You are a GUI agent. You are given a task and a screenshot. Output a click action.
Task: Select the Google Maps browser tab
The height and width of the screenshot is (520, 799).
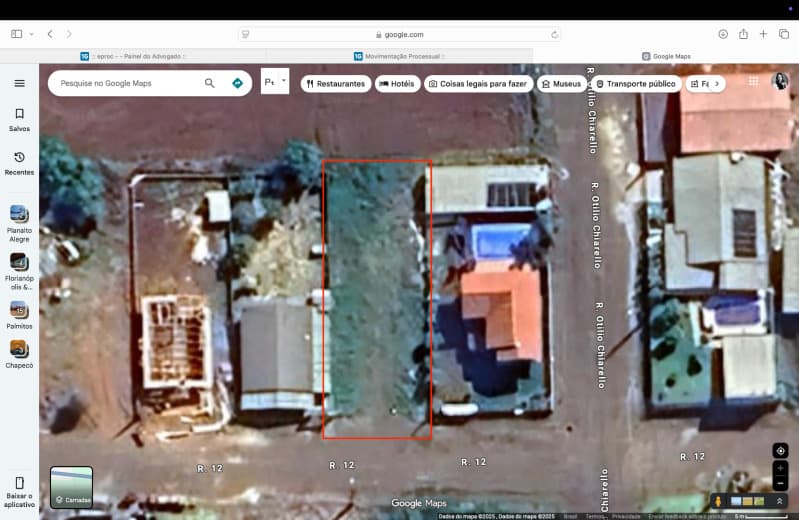666,56
